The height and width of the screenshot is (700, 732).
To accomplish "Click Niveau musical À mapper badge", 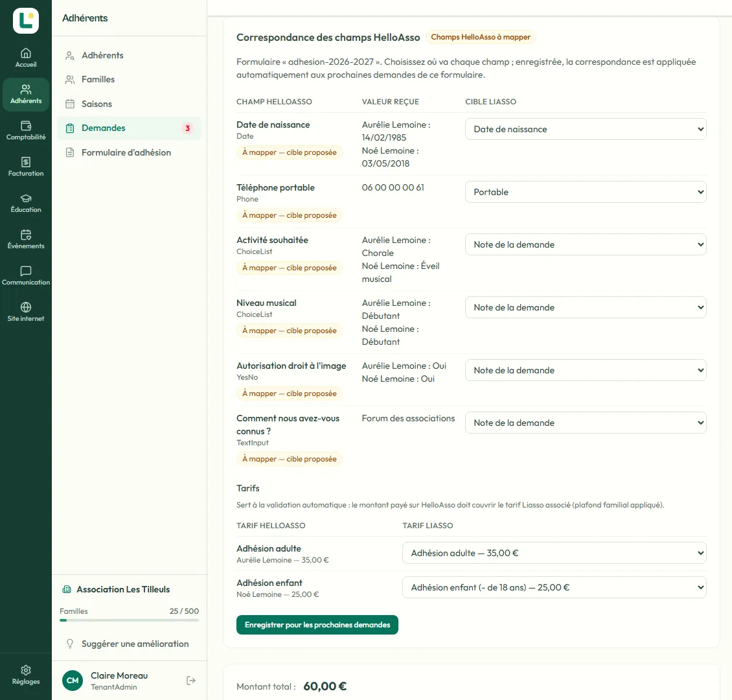I will pyautogui.click(x=289, y=331).
